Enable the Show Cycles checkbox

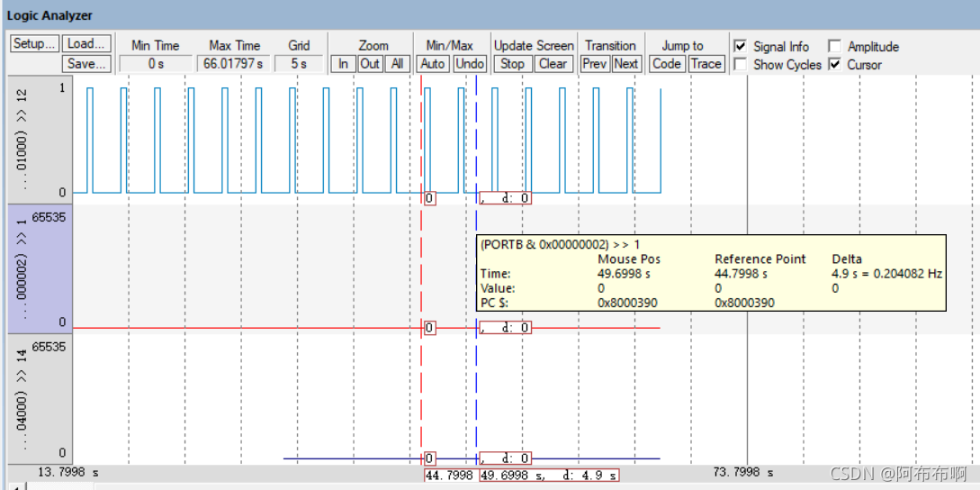click(x=741, y=65)
